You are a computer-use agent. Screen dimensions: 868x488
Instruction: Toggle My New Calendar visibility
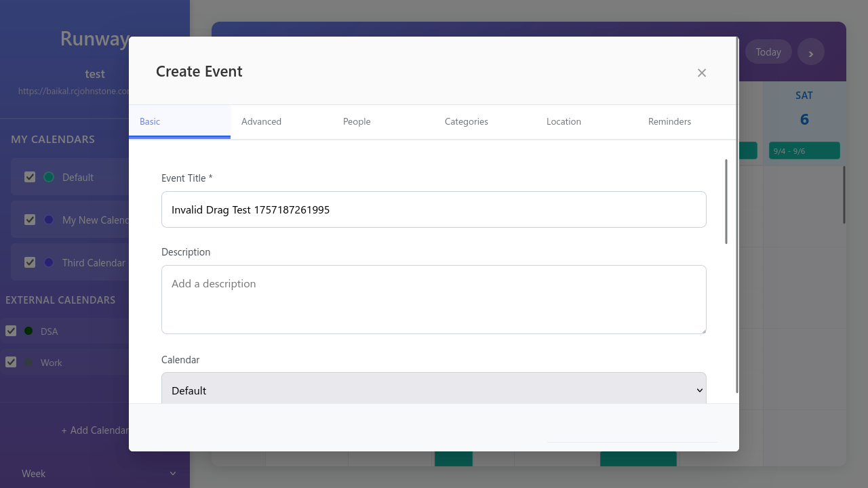(x=30, y=219)
